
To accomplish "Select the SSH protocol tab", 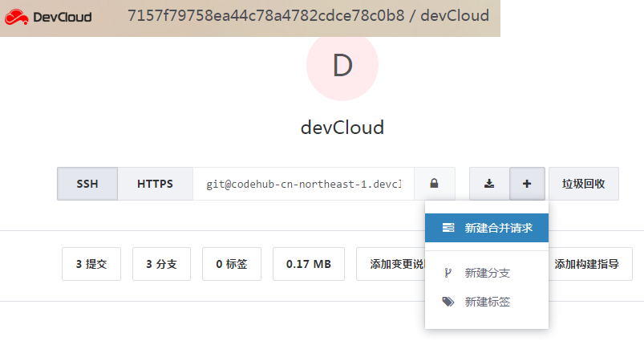I will 87,184.
